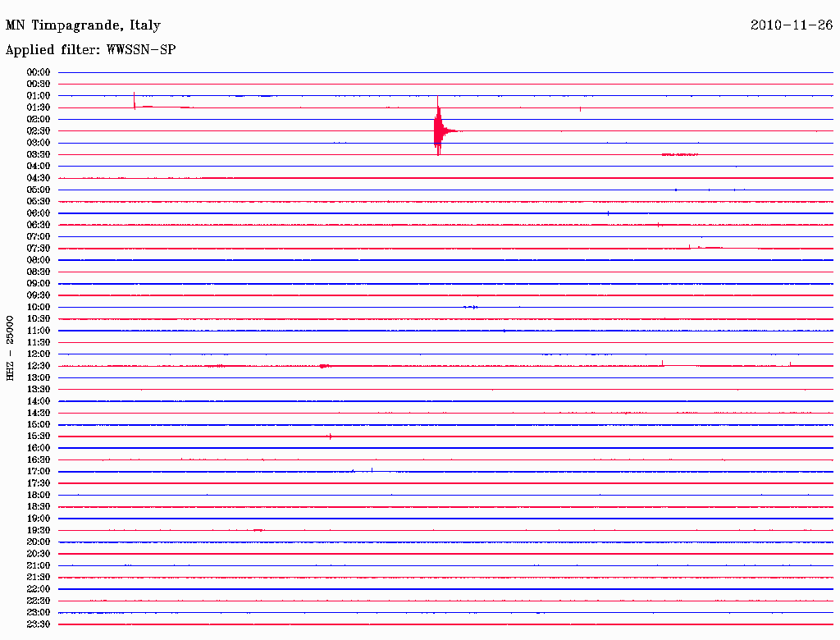Click the 03:30 time label
This screenshot has height=640, width=840.
coord(38,154)
